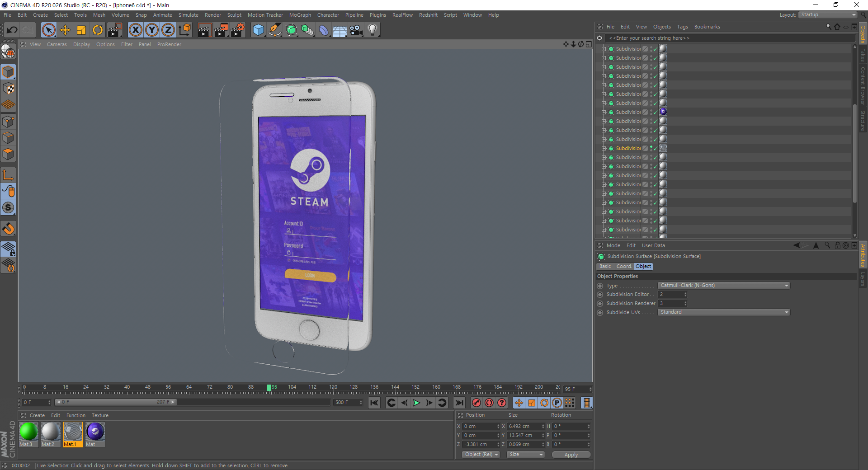Add a Subdivision Surface generator

tap(291, 30)
